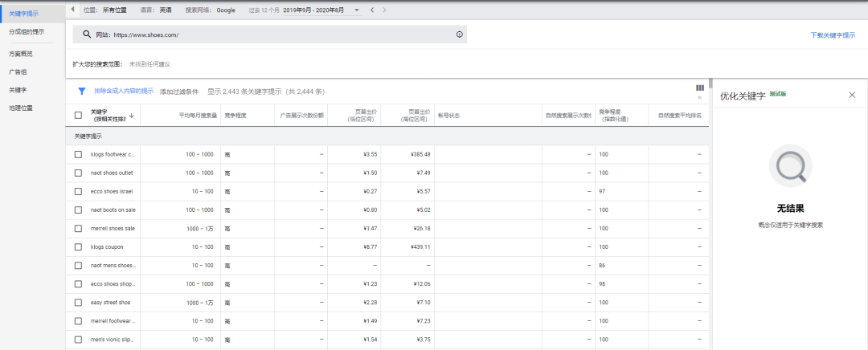Sort by 自然搜索平均排名 column header
The height and width of the screenshot is (350, 868).
pyautogui.click(x=679, y=116)
